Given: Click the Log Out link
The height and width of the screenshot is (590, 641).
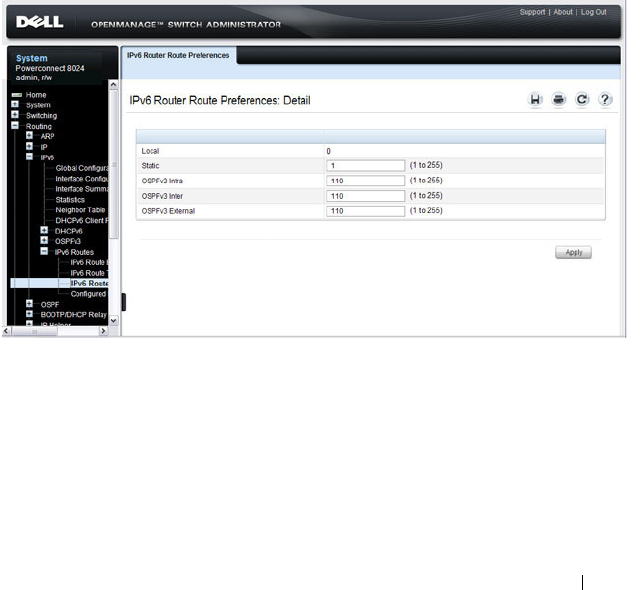Looking at the screenshot, I should click(x=594, y=12).
